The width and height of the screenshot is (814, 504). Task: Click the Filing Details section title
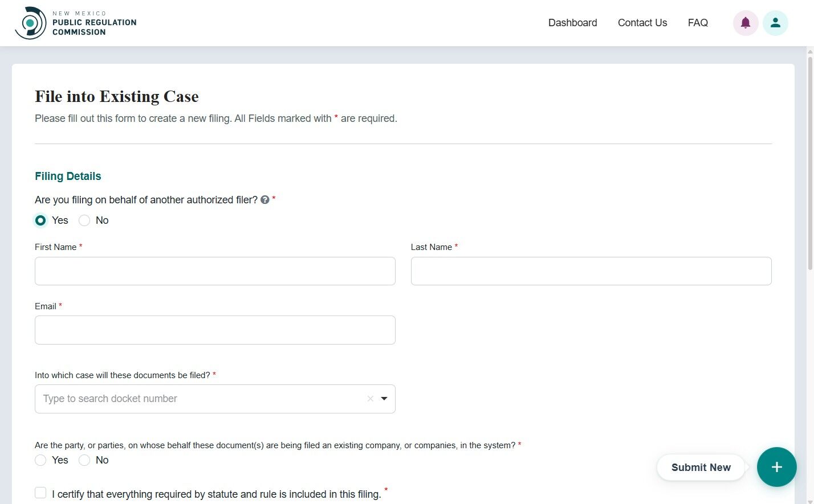coord(68,176)
